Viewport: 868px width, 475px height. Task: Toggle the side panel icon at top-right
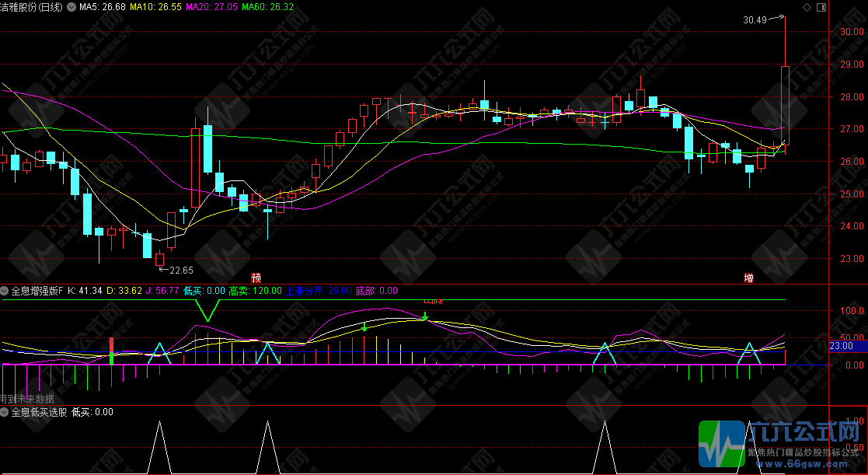820,7
